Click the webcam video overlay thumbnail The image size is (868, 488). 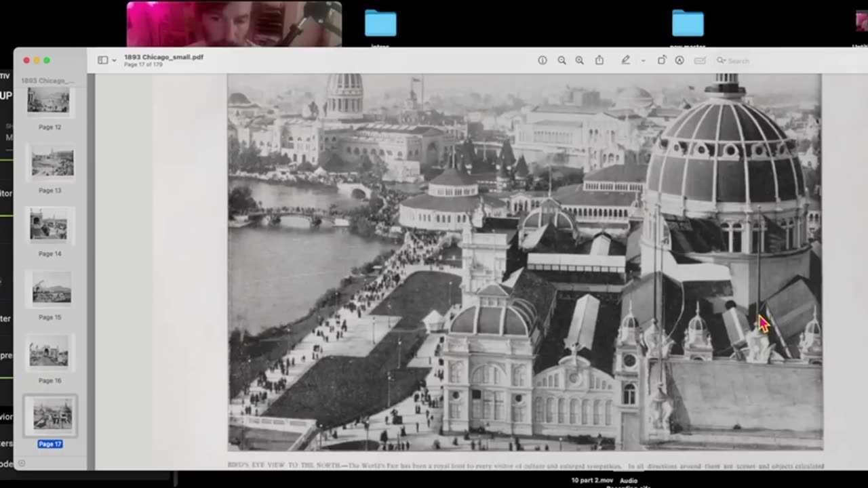click(234, 24)
